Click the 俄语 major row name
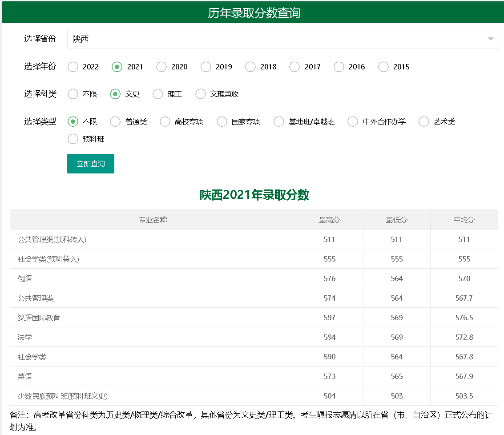 25,279
